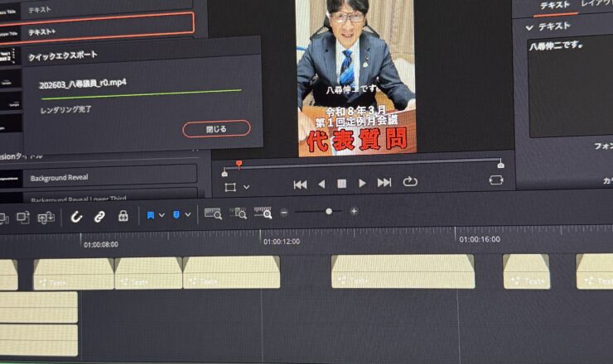Toggle loop playback
The width and height of the screenshot is (613, 364).
tap(410, 182)
